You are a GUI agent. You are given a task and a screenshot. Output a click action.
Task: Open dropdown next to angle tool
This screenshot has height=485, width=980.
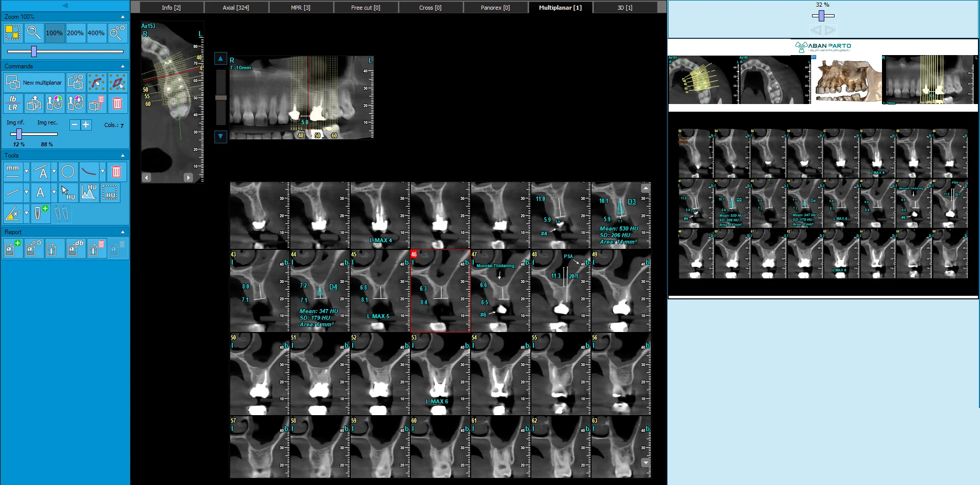point(27,214)
